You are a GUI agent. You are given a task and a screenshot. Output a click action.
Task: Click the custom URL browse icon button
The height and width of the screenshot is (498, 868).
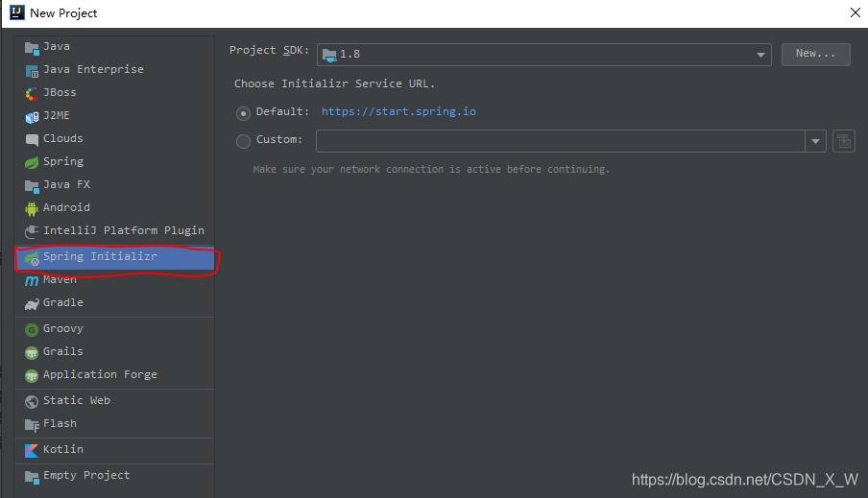(844, 141)
